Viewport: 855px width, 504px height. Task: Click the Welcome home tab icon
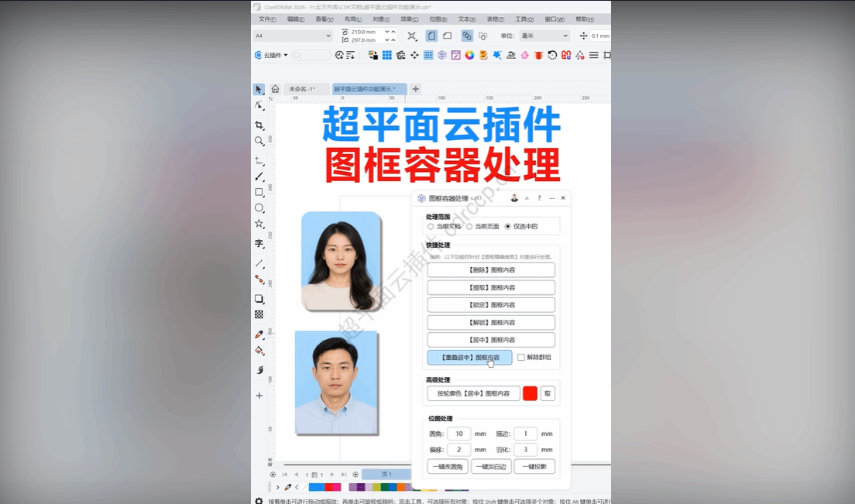tap(276, 89)
